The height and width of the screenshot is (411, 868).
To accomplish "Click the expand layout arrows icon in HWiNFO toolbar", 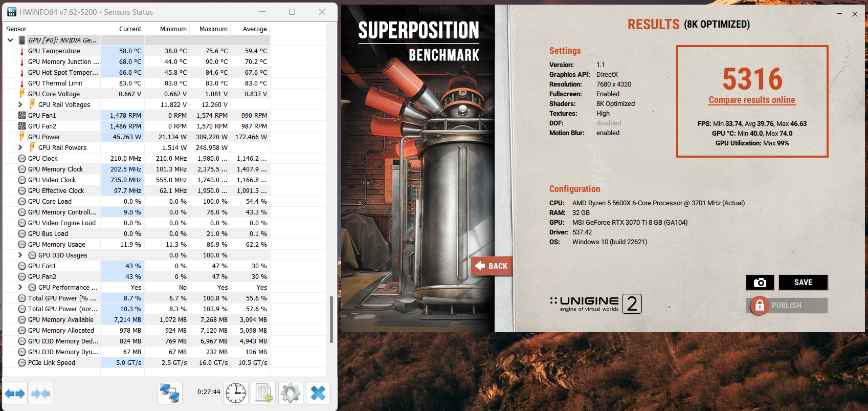I will coord(15,393).
